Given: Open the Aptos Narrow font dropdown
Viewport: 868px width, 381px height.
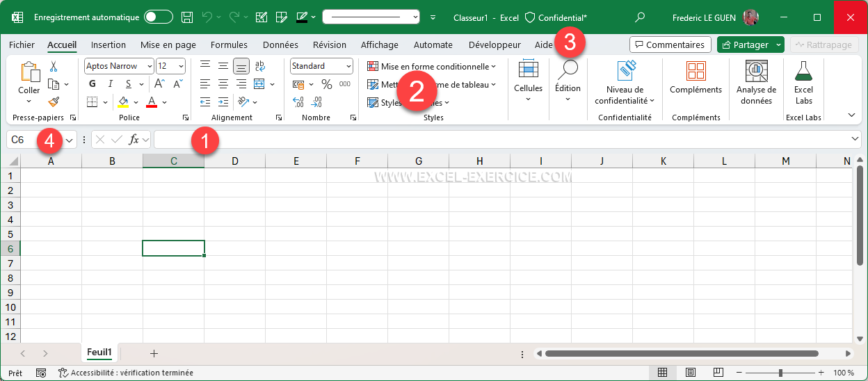Looking at the screenshot, I should point(150,66).
